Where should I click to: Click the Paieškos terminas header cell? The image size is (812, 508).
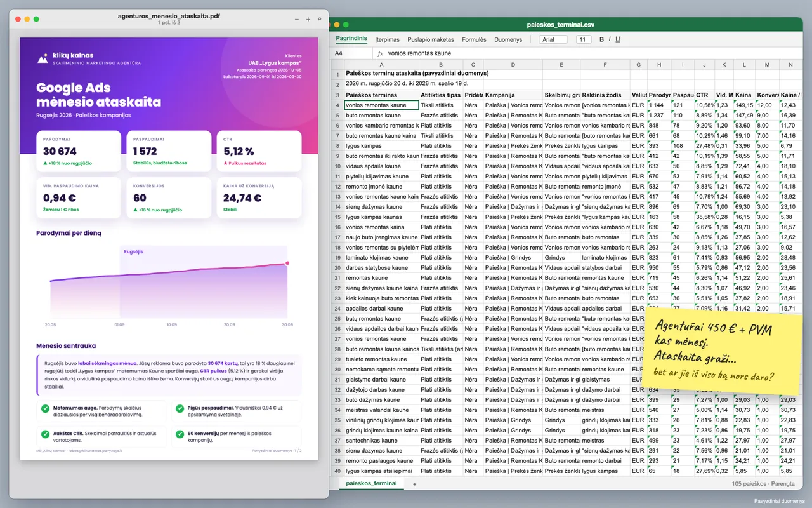[x=381, y=95]
